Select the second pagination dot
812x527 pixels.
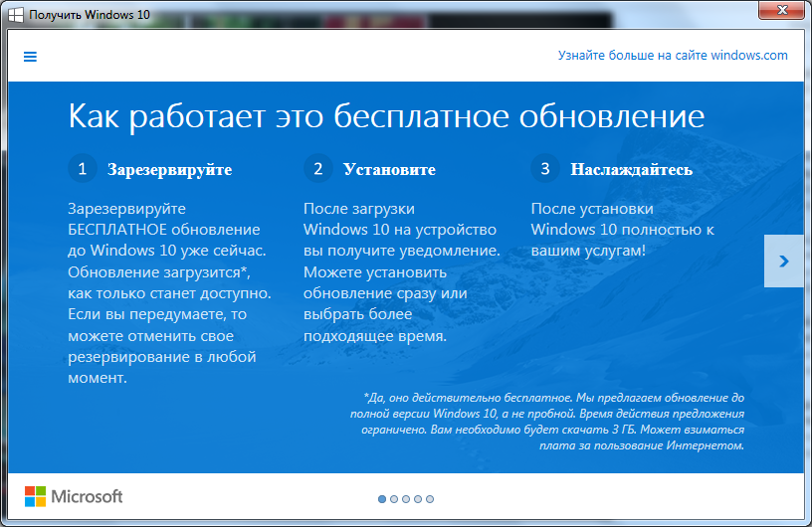(x=394, y=499)
